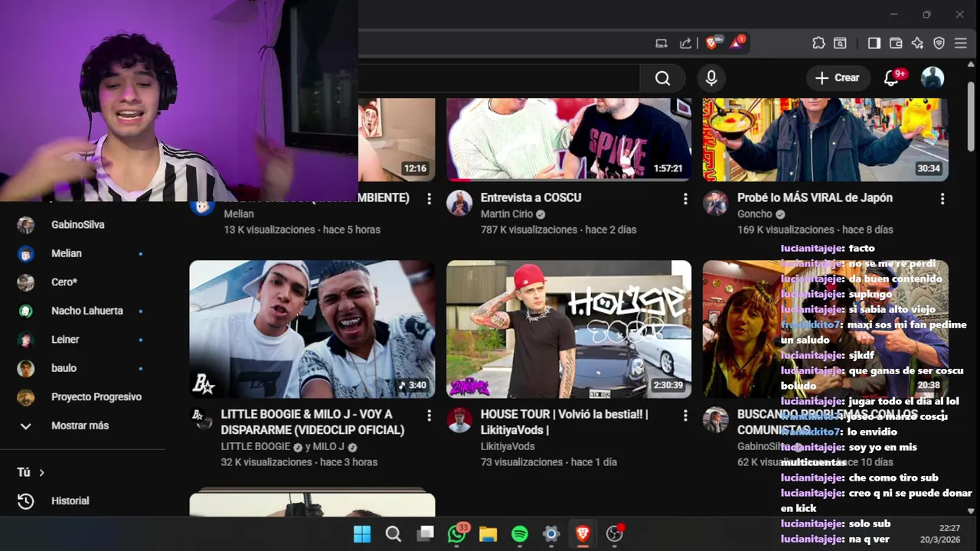This screenshot has height=551, width=980.
Task: Open Windows taskbar search
Action: [394, 534]
